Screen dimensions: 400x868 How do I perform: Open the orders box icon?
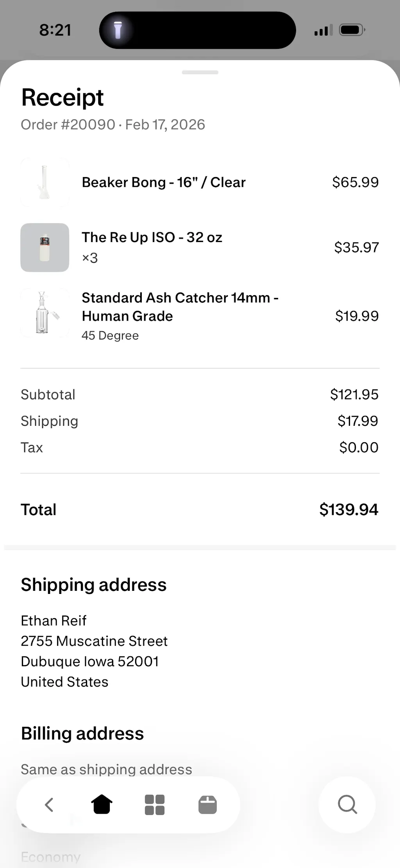click(x=207, y=805)
